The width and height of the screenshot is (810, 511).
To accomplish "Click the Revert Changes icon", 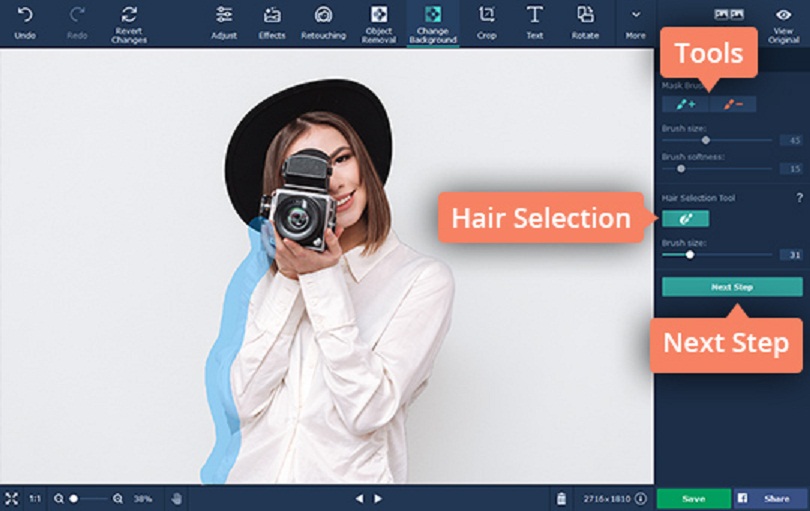I will click(x=128, y=15).
